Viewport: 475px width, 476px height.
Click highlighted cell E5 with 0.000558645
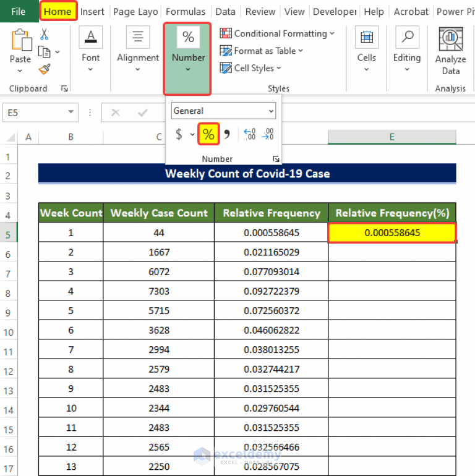click(392, 232)
